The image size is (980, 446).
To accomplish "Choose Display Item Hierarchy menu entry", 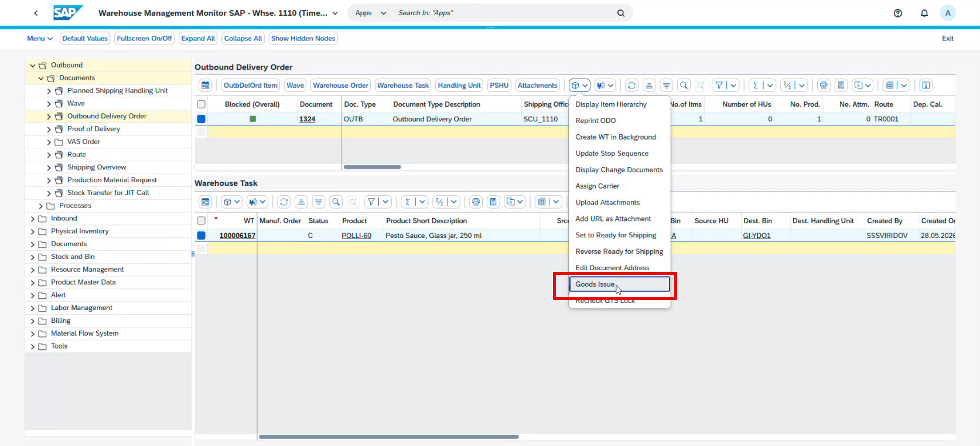I will click(620, 104).
